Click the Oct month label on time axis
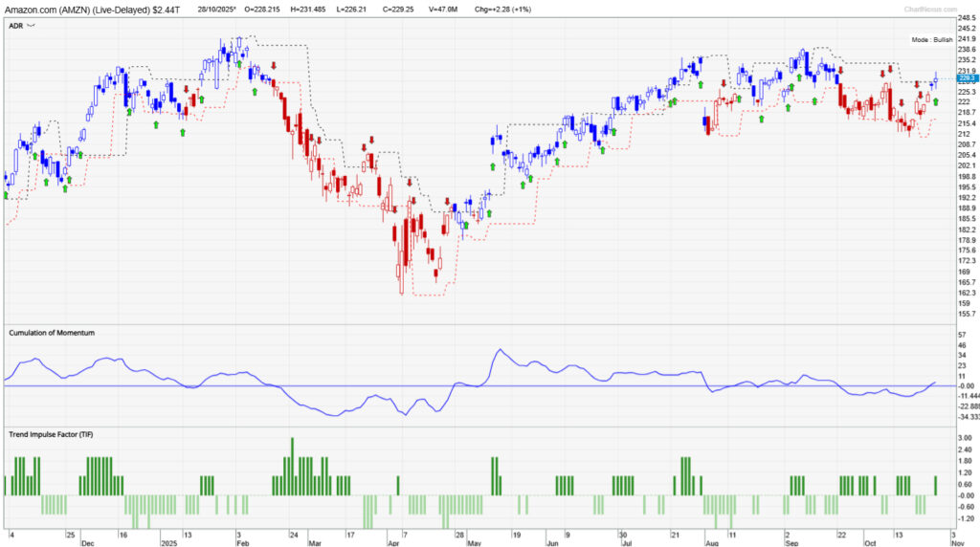This screenshot has width=980, height=547. tap(870, 543)
